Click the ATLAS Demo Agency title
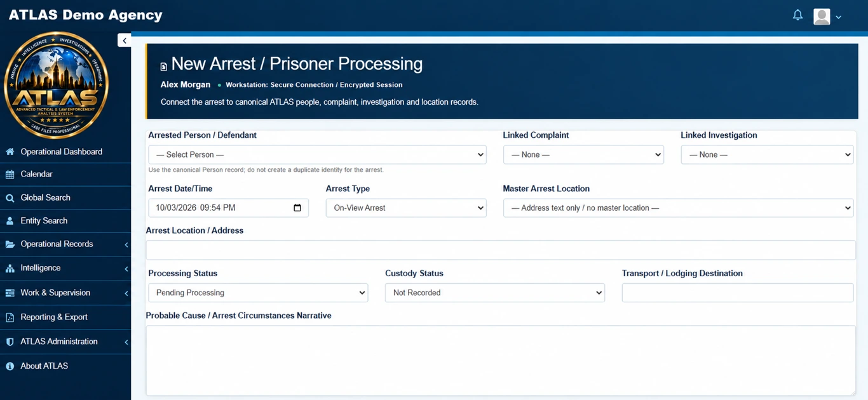 point(86,15)
